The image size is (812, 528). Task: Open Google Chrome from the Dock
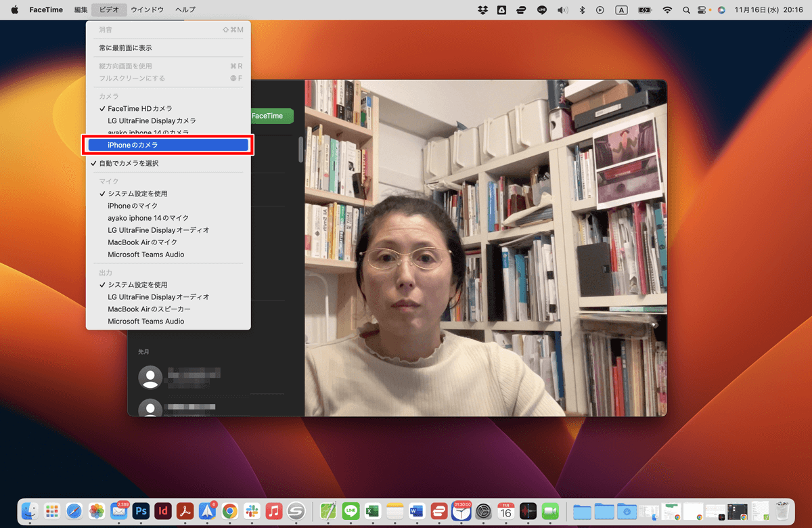[230, 511]
